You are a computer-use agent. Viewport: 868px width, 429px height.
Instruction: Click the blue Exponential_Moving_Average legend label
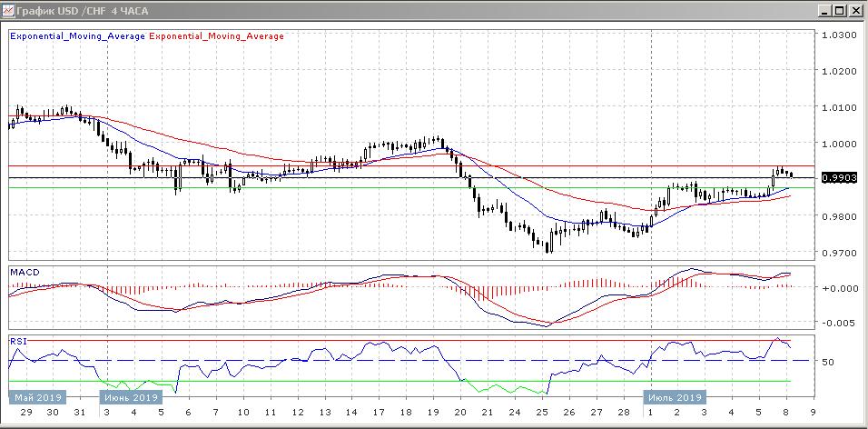(76, 36)
